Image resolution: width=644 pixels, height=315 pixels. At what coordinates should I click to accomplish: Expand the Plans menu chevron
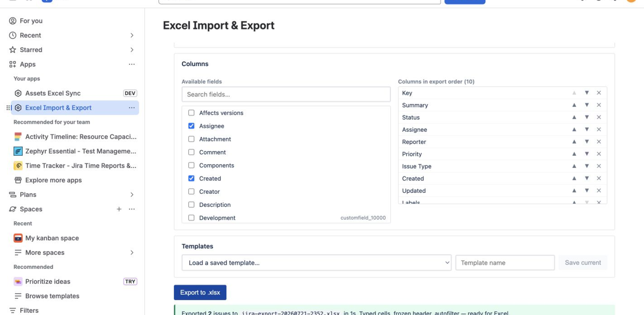pos(132,195)
